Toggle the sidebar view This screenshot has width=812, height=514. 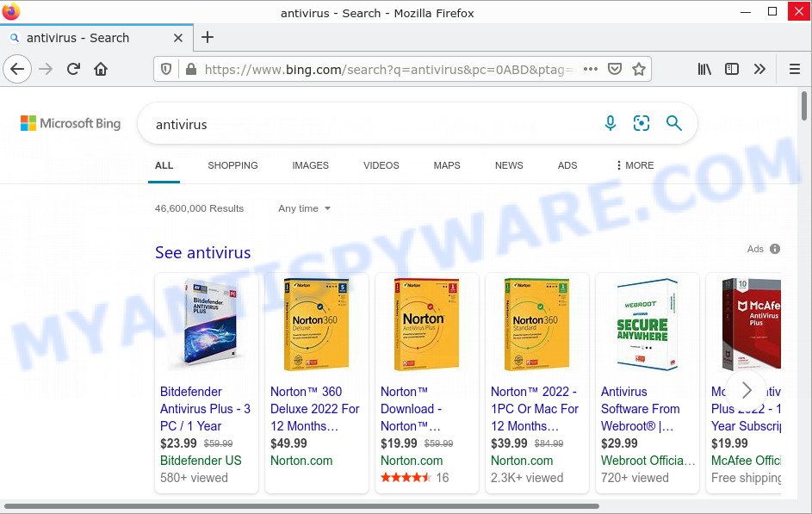pyautogui.click(x=732, y=69)
